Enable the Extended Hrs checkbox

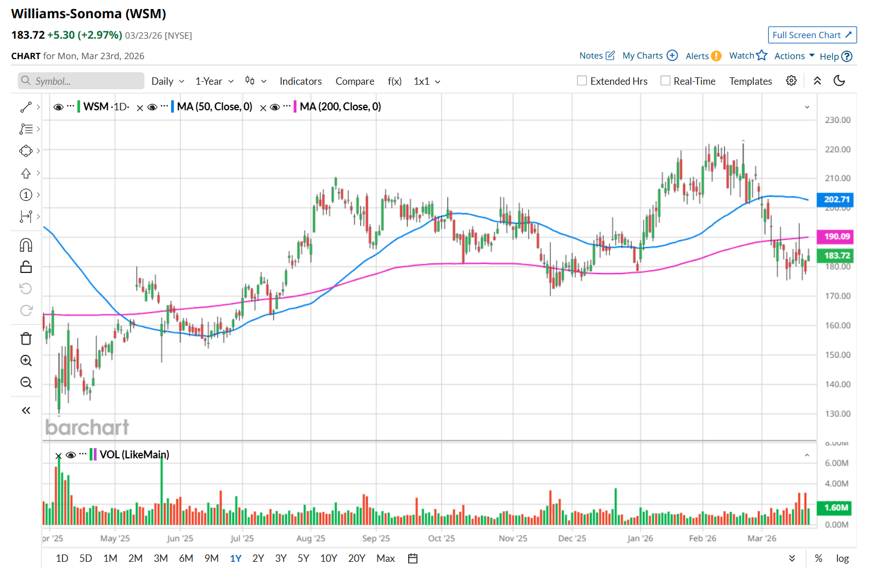click(x=582, y=81)
